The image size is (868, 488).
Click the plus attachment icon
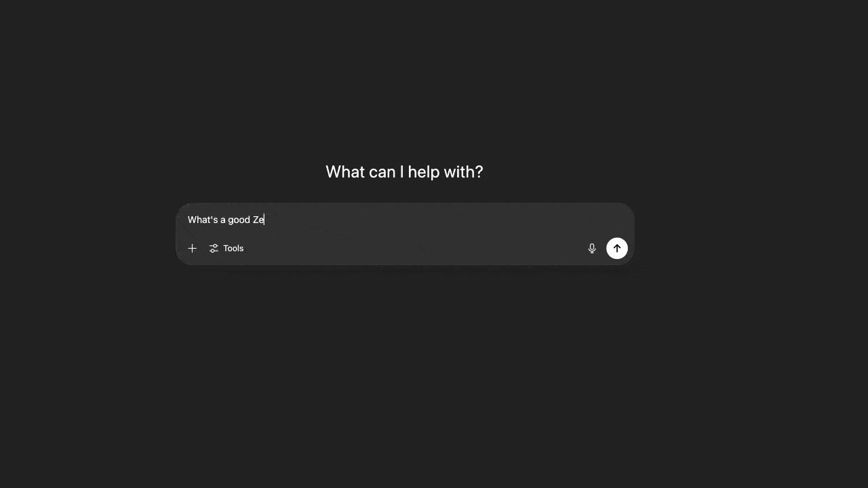[x=193, y=249]
